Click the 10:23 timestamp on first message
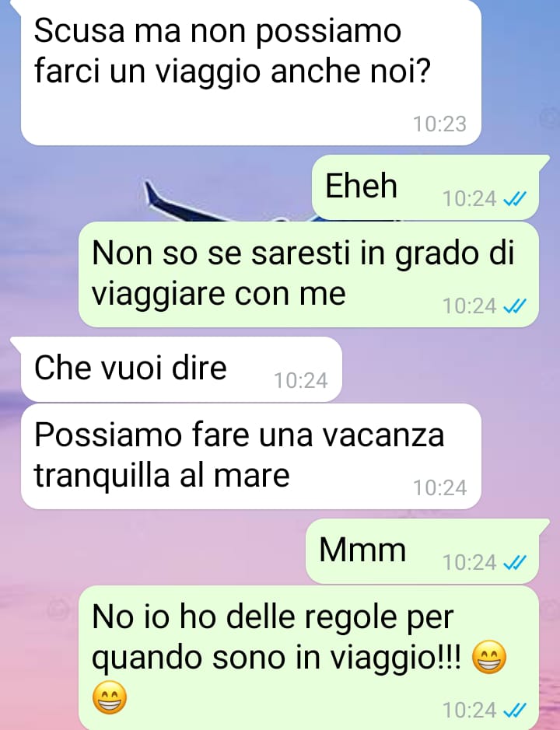The height and width of the screenshot is (730, 560). tap(439, 124)
